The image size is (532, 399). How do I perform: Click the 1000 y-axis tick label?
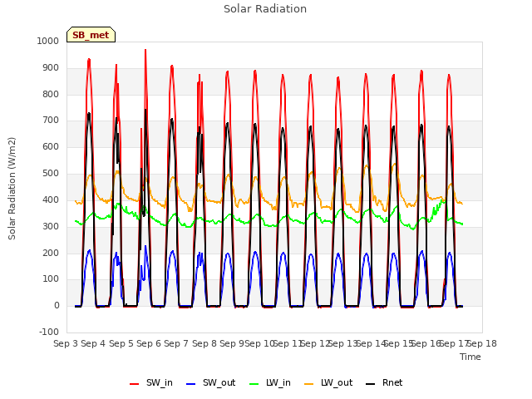tap(48, 41)
